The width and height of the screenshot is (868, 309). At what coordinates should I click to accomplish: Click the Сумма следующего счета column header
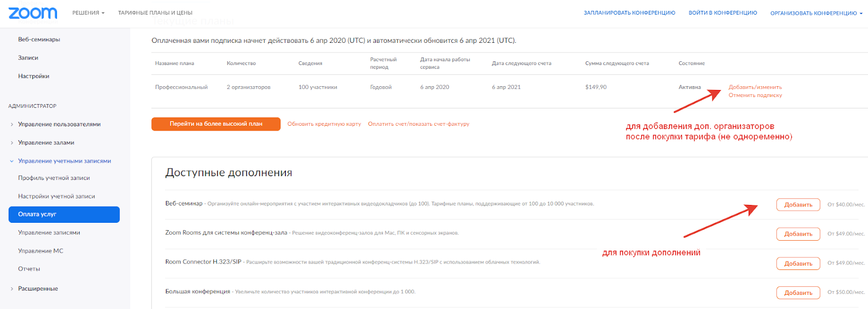click(x=617, y=63)
